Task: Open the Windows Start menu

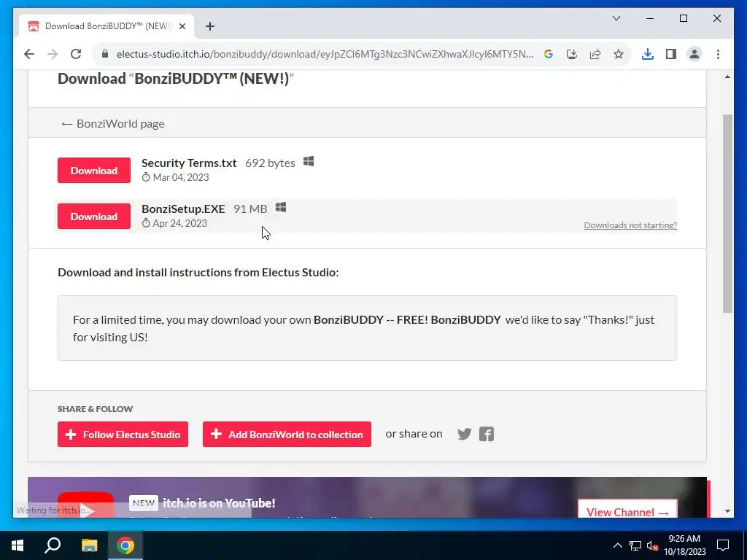Action: (x=18, y=545)
